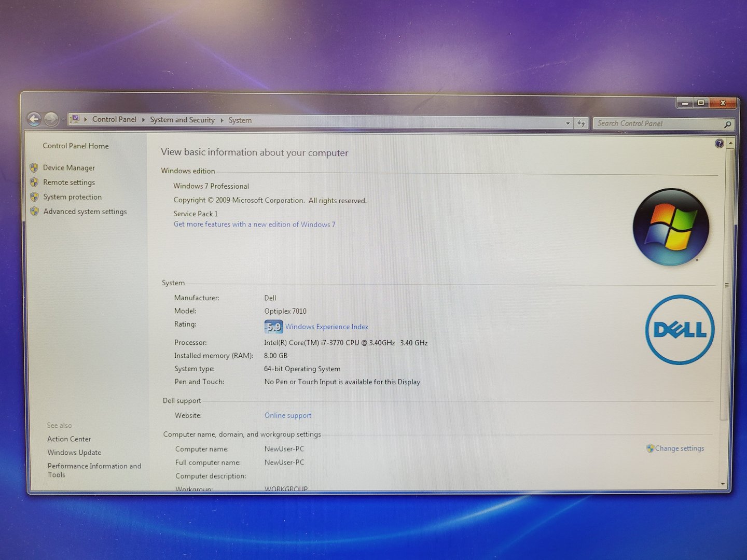Select System and Security breadcrumb

point(182,120)
